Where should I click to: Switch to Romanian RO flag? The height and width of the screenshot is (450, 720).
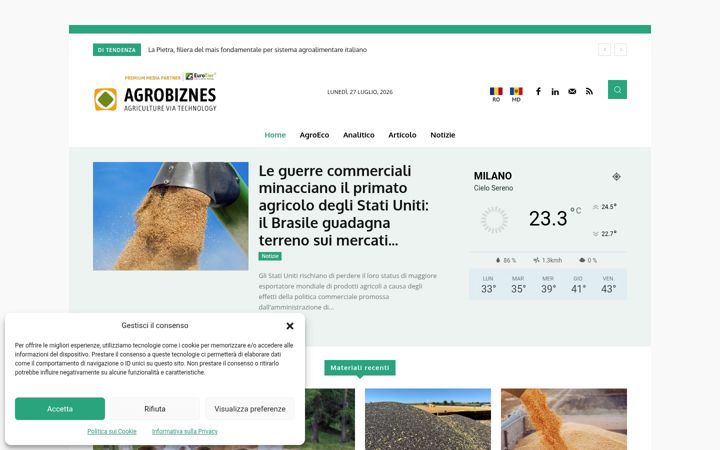point(496,94)
